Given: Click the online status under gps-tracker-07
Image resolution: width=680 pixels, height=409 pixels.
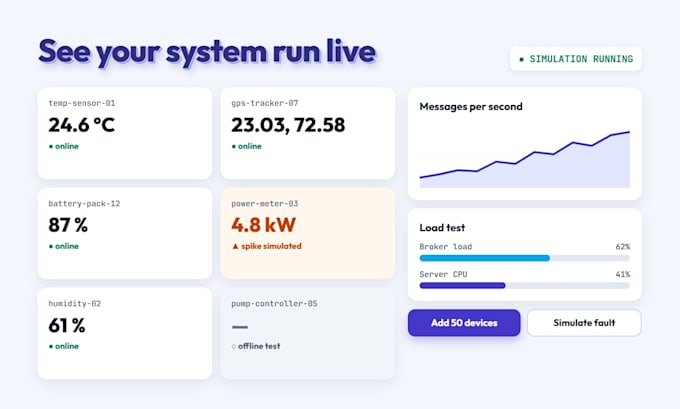Looking at the screenshot, I should coord(247,146).
